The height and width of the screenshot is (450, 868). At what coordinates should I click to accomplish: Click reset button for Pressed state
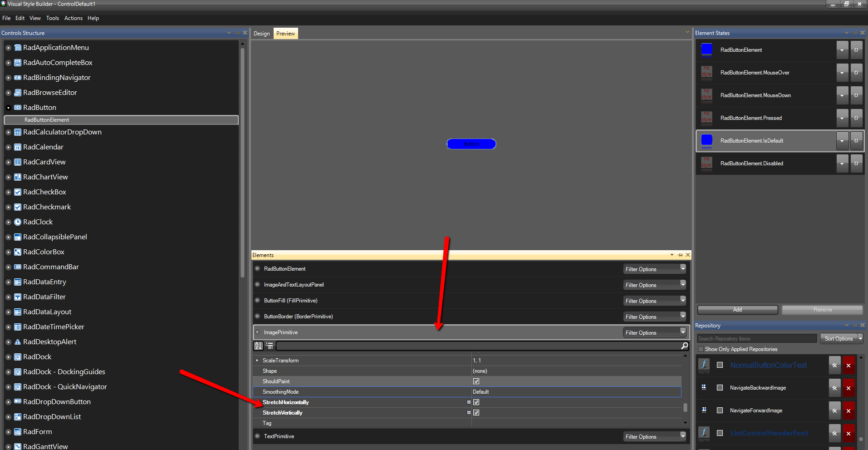856,118
